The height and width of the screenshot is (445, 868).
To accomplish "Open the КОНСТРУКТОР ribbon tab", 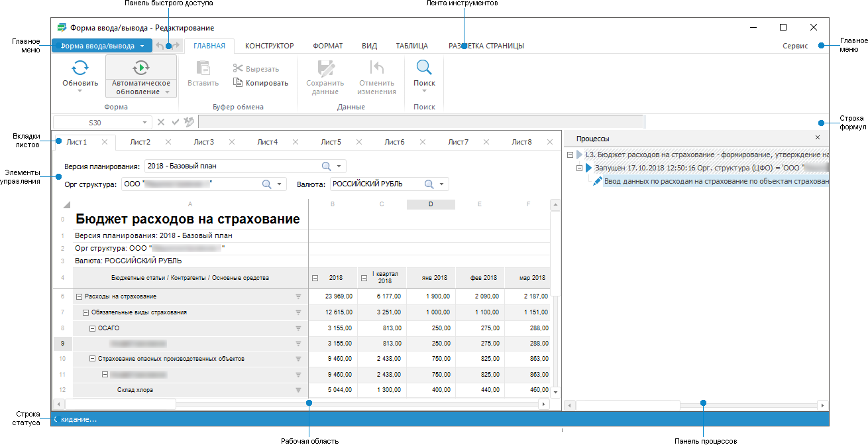I will tap(269, 46).
